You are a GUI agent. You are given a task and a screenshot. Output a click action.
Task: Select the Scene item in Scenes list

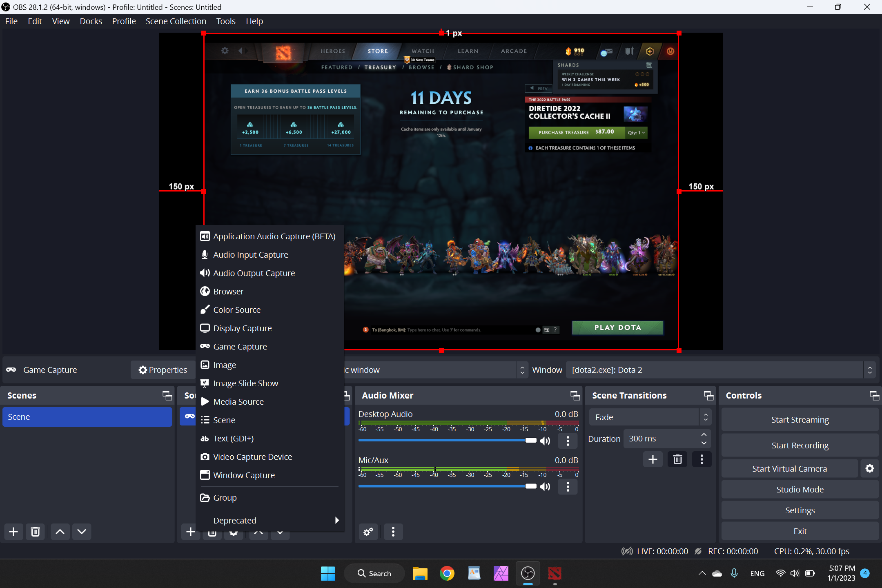[87, 417]
